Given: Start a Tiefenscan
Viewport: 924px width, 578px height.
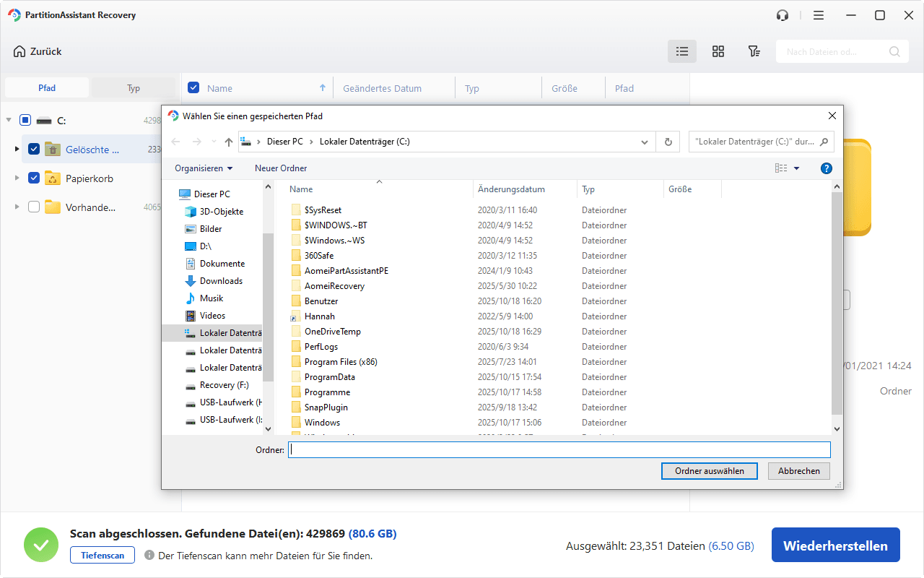Looking at the screenshot, I should click(103, 555).
